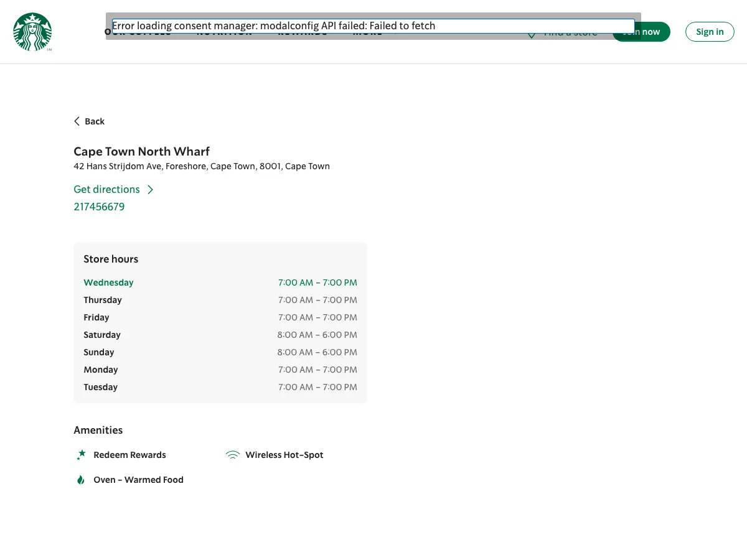Click the Oven-Warmed Food flame icon
This screenshot has width=747, height=560.
coord(80,480)
